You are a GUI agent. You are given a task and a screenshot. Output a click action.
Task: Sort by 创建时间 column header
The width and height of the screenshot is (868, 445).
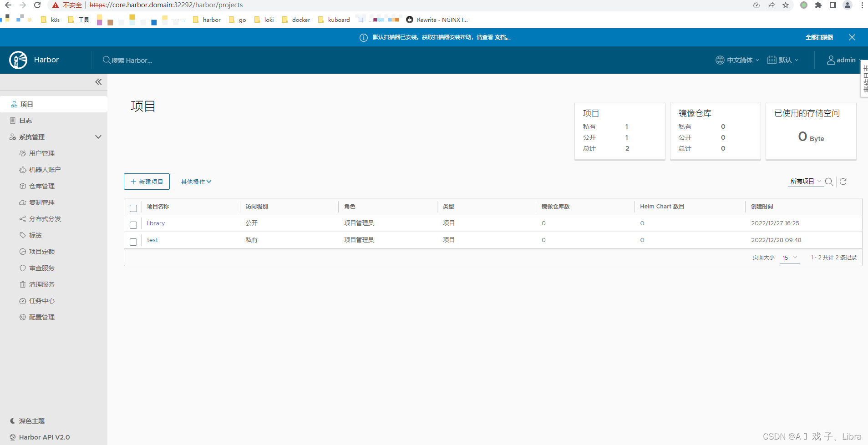click(762, 207)
